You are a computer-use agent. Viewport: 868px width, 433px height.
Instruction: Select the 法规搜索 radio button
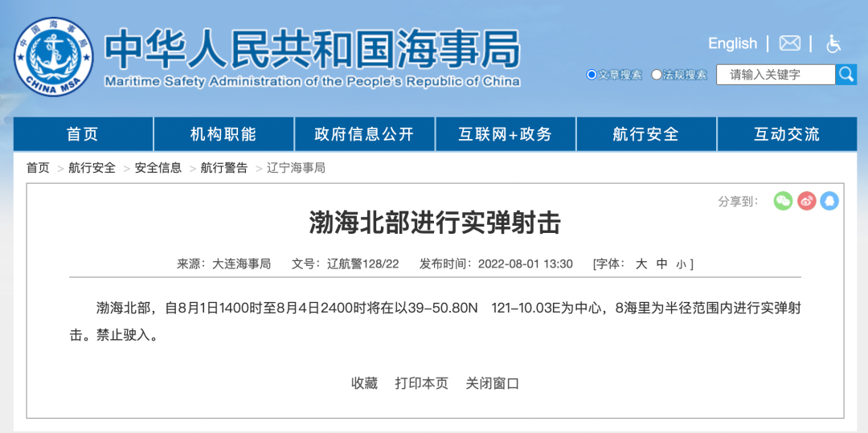pos(657,75)
